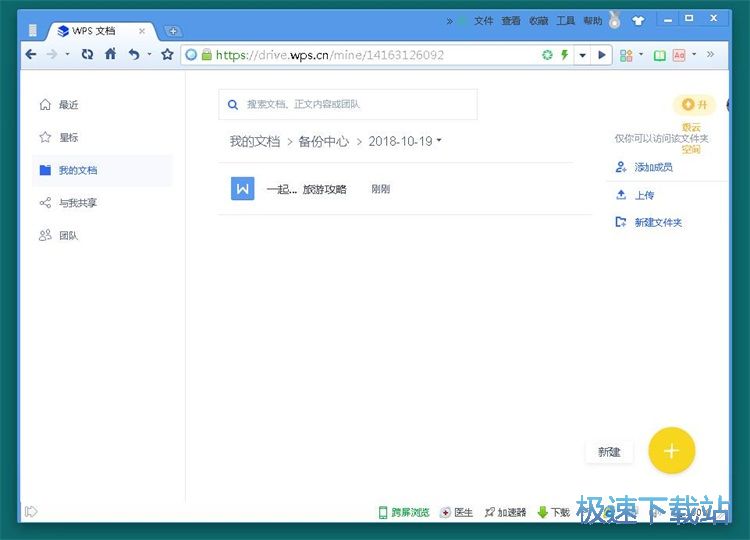Image resolution: width=750 pixels, height=540 pixels.
Task: Expand dropdown beside the Ad-block icon
Action: (694, 55)
